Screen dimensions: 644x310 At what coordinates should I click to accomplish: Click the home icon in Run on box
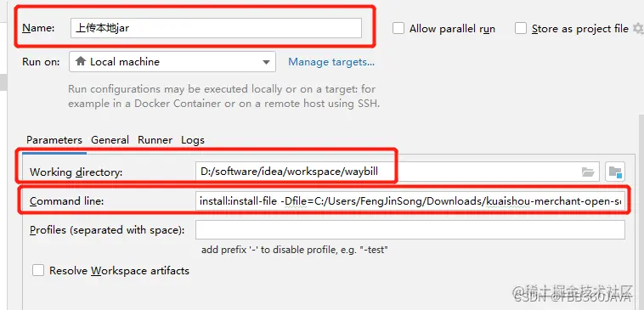[81, 62]
